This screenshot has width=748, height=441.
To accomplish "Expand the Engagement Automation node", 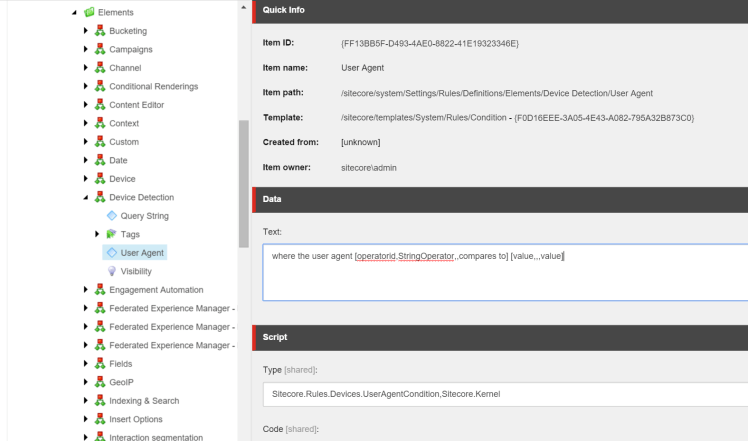I will coord(87,290).
